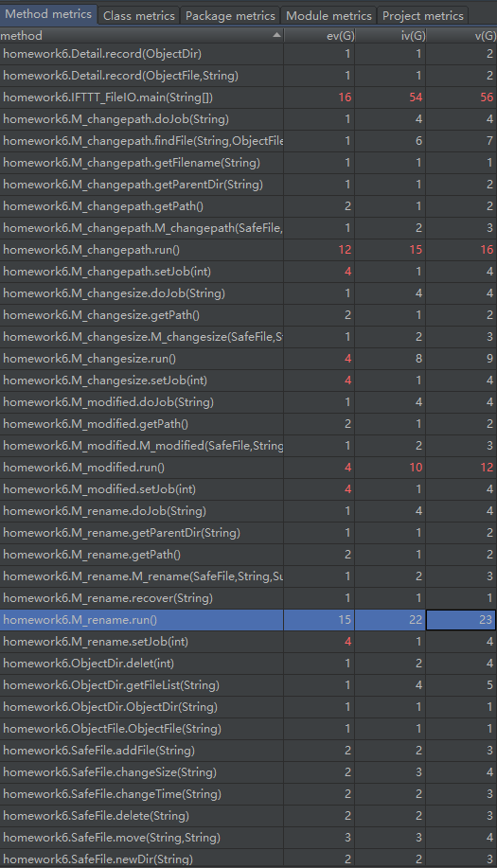Select row SafeFile.move(String,String)
Viewport: 497px width, 868px height.
click(248, 838)
